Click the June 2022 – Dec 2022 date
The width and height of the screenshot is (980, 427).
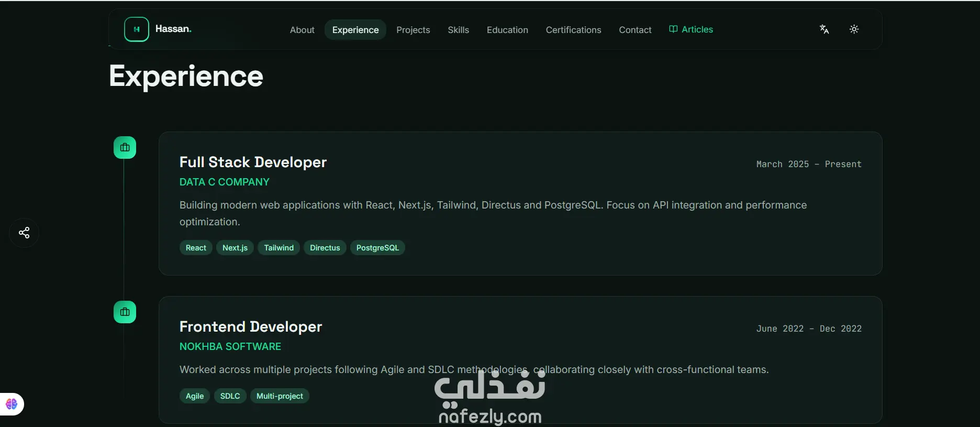coord(809,329)
